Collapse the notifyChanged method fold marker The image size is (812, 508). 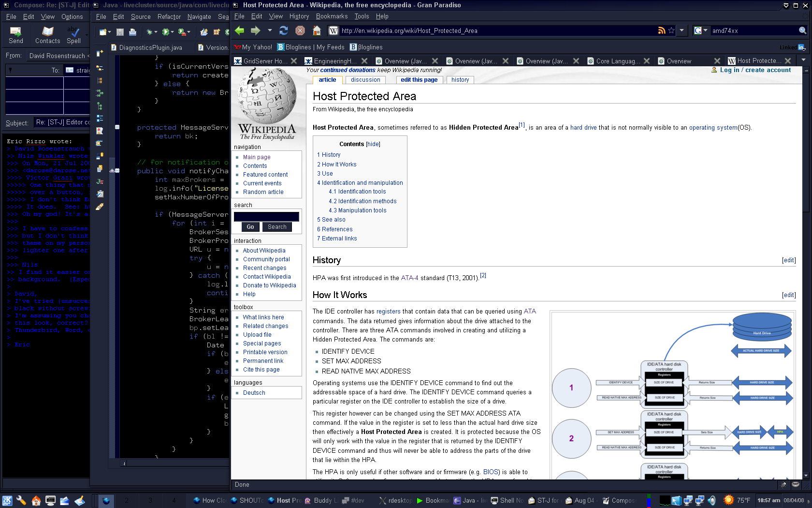point(117,171)
